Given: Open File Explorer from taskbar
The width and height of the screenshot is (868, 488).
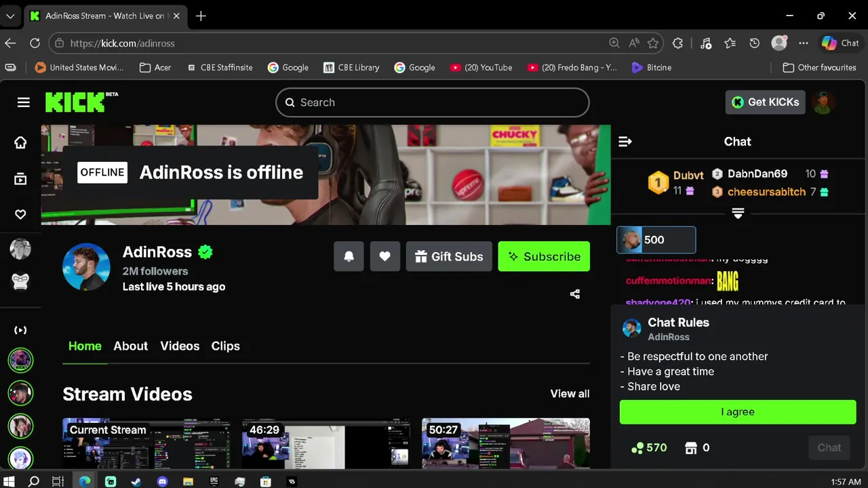Looking at the screenshot, I should pyautogui.click(x=188, y=482).
